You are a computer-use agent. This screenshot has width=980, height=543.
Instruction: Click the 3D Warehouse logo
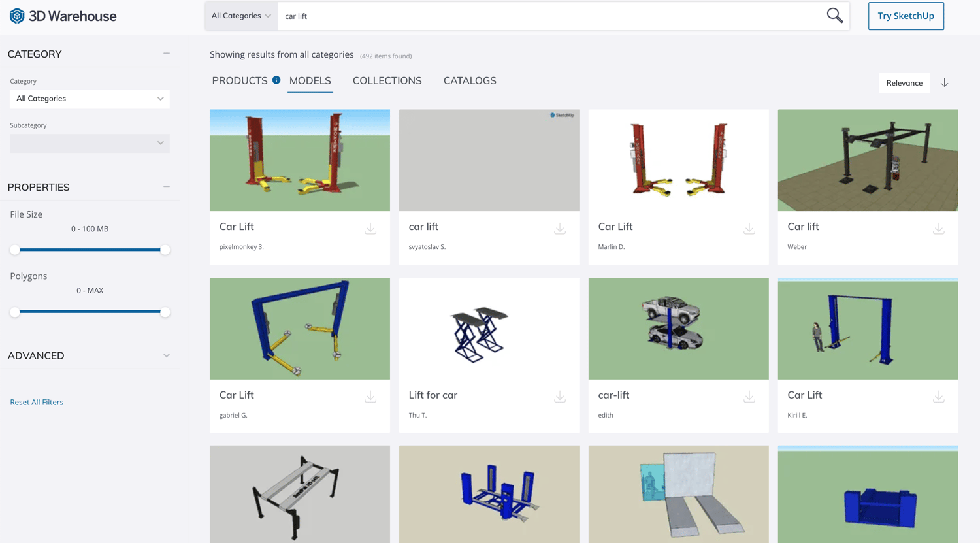(x=63, y=16)
